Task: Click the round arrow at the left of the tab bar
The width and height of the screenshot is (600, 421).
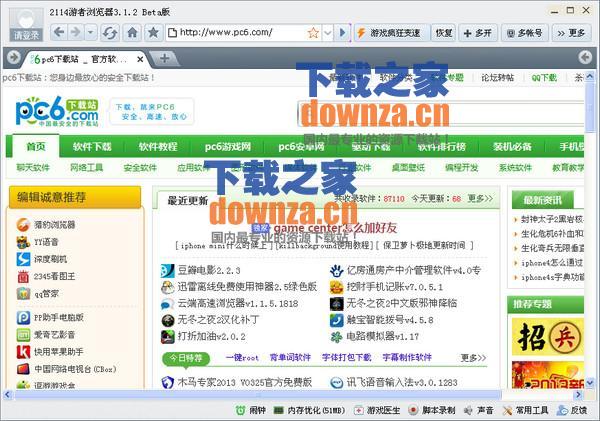Action: pyautogui.click(x=14, y=57)
